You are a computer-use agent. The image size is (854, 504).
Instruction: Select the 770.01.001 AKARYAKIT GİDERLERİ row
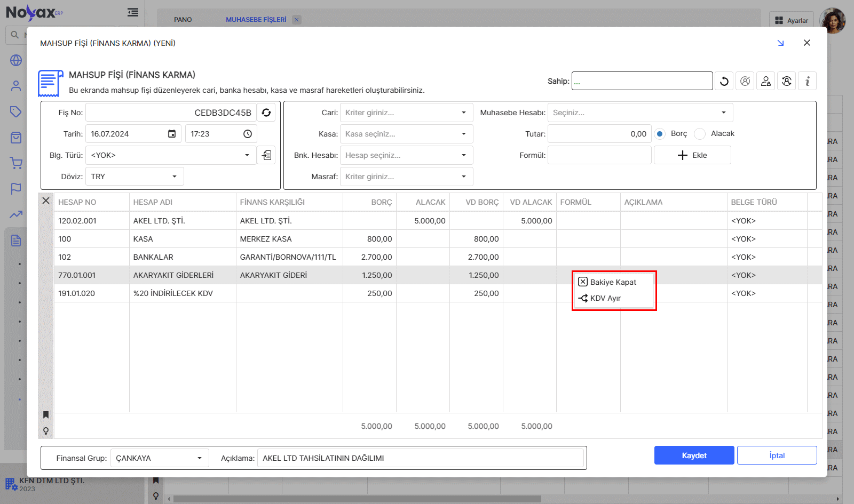[x=438, y=275]
